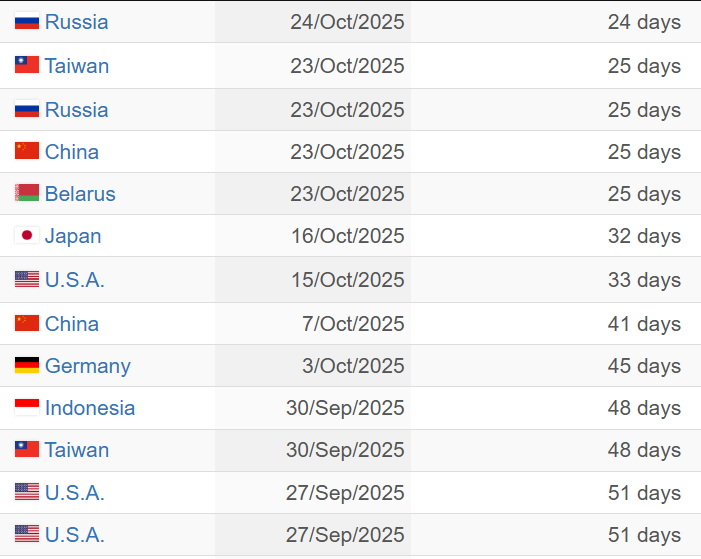Viewport: 701px width, 559px height.
Task: Follow the Japan country link
Action: (x=73, y=237)
